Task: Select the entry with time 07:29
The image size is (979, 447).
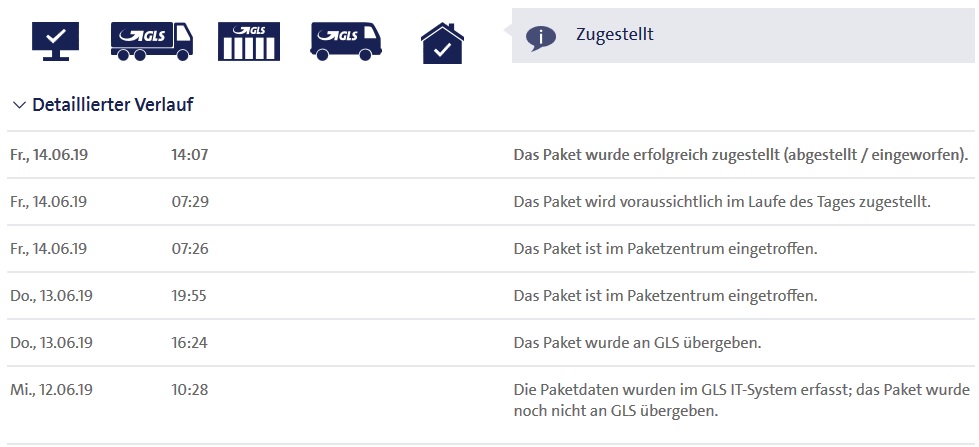Action: pos(490,202)
